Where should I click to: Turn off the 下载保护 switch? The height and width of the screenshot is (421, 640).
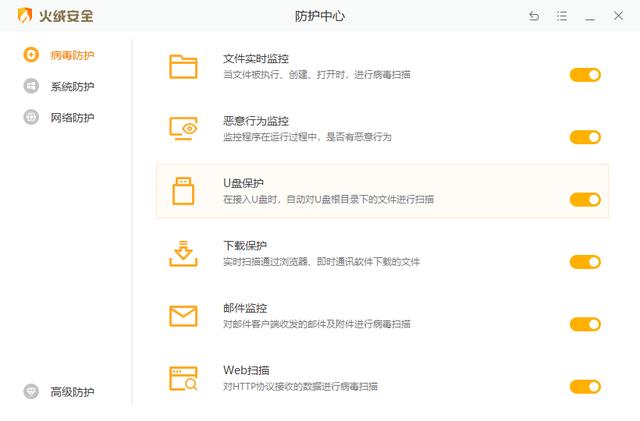[x=585, y=262]
